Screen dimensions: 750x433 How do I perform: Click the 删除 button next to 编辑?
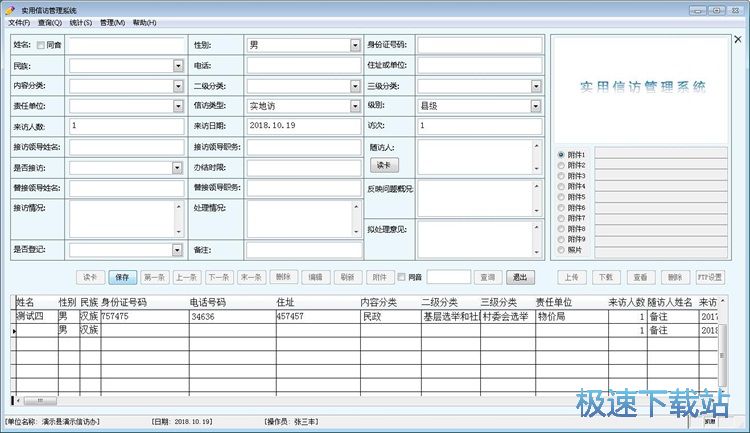click(284, 277)
